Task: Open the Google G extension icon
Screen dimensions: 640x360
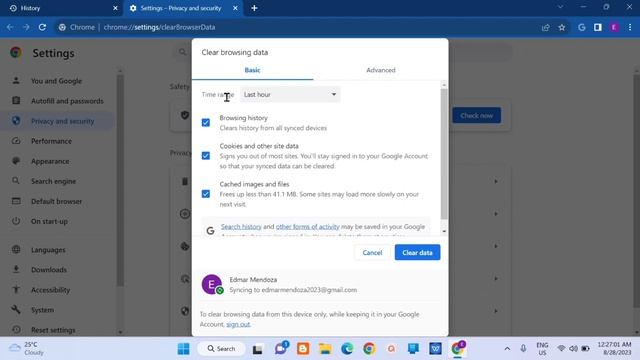Action: [x=582, y=27]
